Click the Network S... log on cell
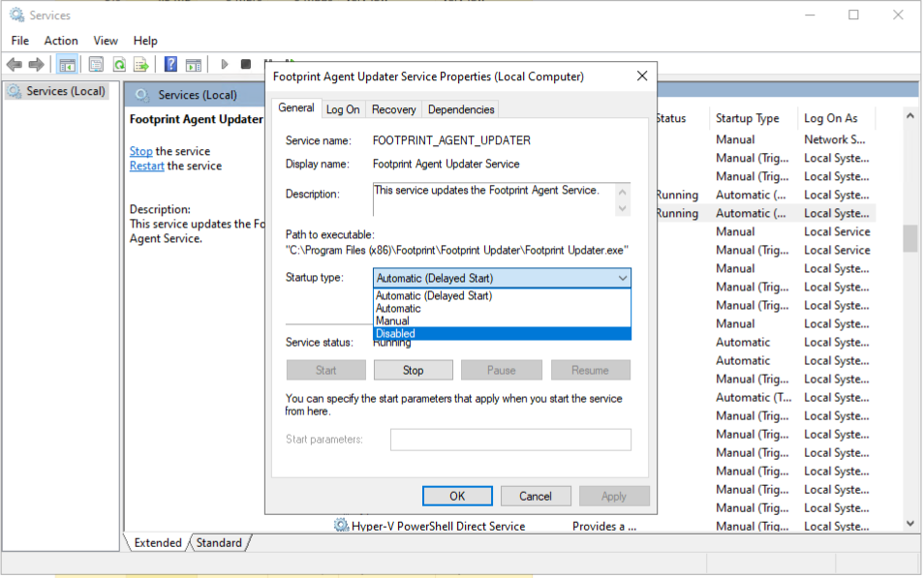Viewport: 924px width, 578px height. pos(835,139)
